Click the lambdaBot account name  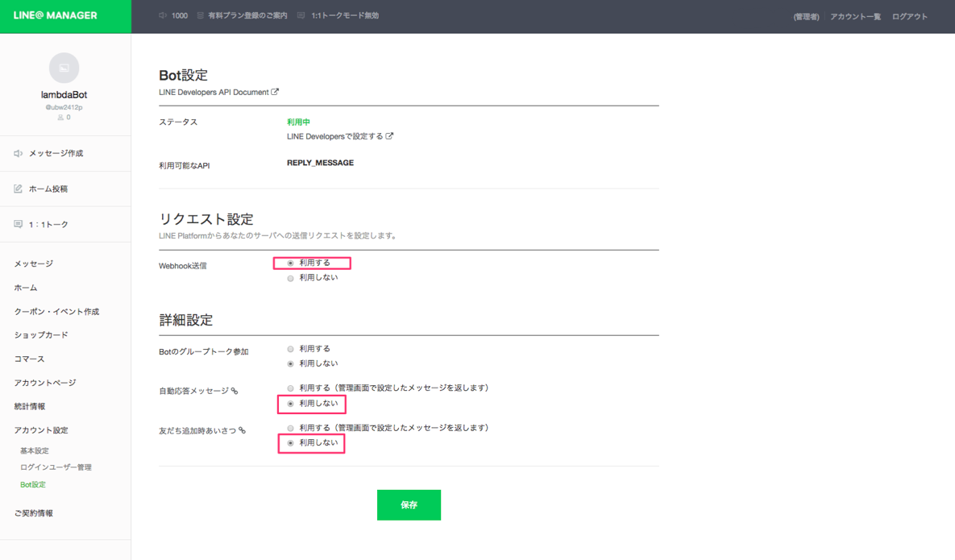64,94
